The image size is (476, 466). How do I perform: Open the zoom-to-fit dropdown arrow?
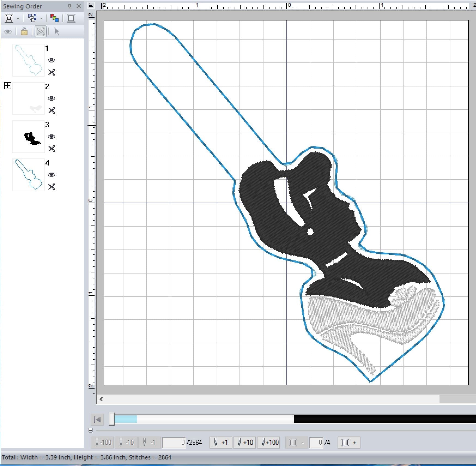18,19
